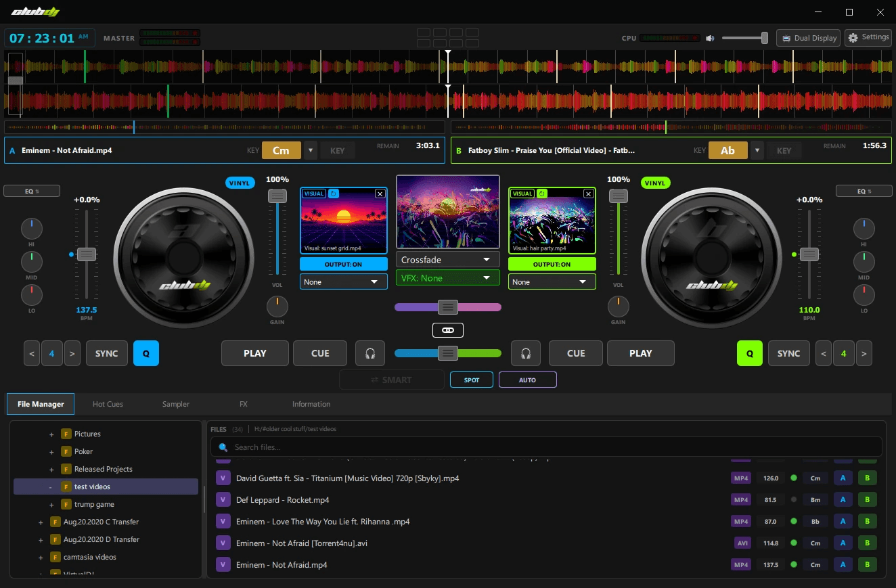Click the Search files input field
Screen dimensions: 896x588
(547, 447)
